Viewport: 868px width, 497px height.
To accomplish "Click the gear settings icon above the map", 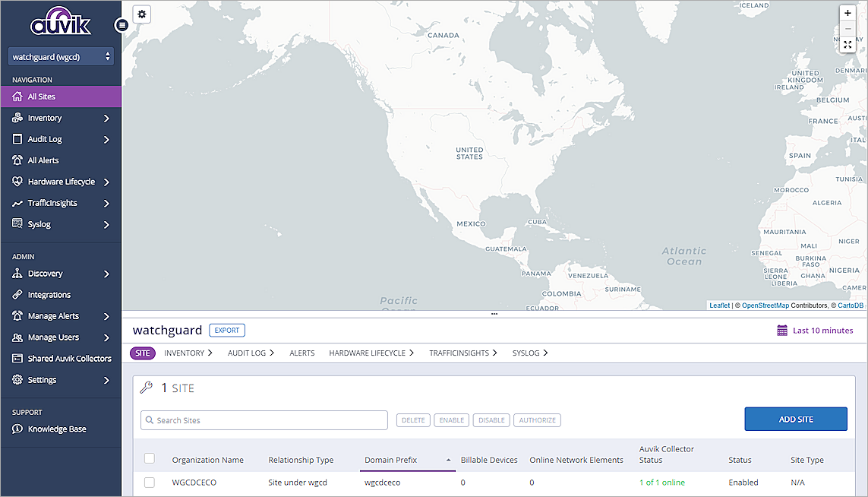I will coord(141,14).
